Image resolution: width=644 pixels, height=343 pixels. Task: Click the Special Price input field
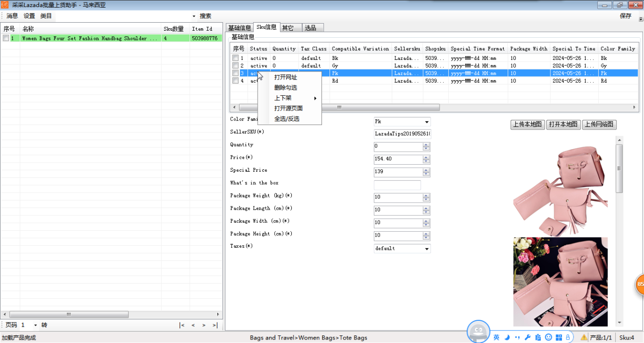(398, 172)
